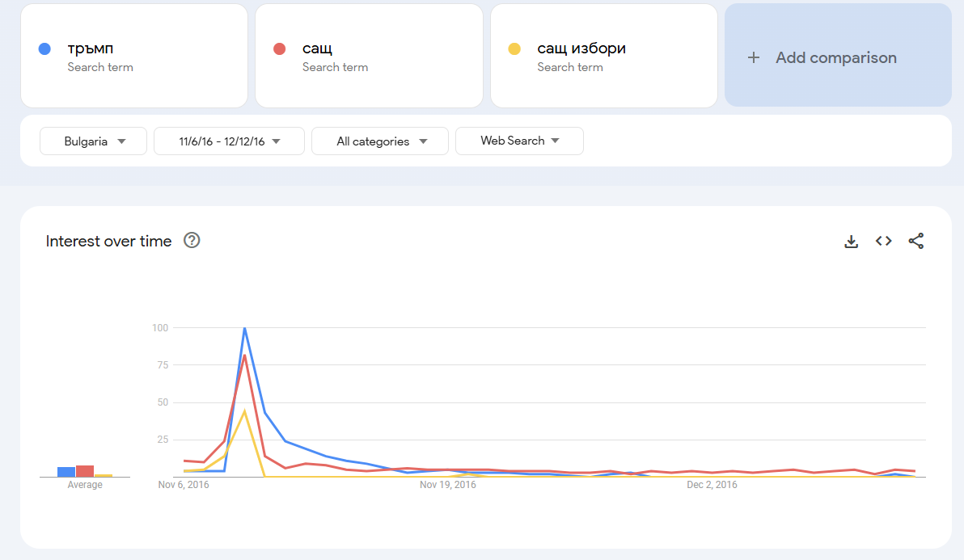
Task: Click the blue average bar
Action: coord(66,472)
